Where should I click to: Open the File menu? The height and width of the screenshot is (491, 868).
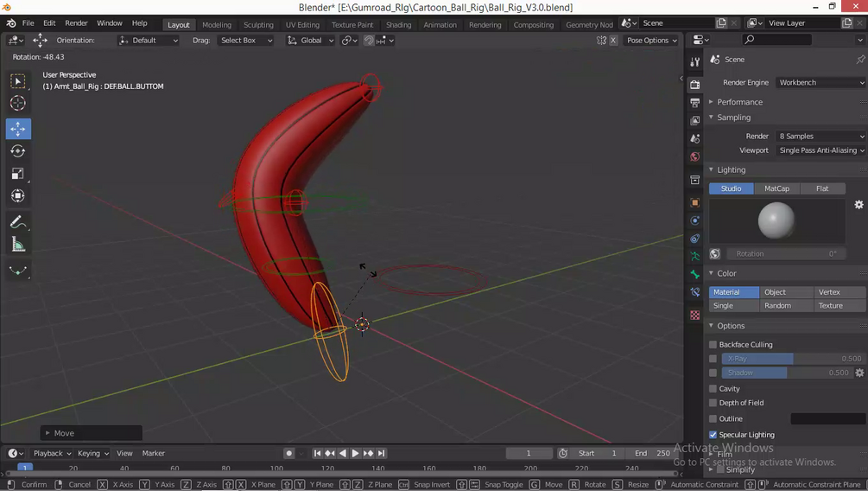[28, 23]
